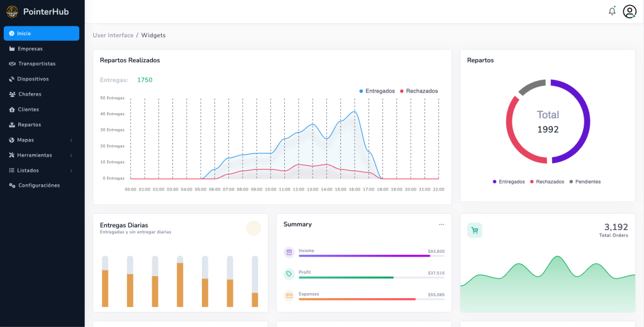Click the Profit tag icon in Summary
644x327 pixels.
[289, 274]
